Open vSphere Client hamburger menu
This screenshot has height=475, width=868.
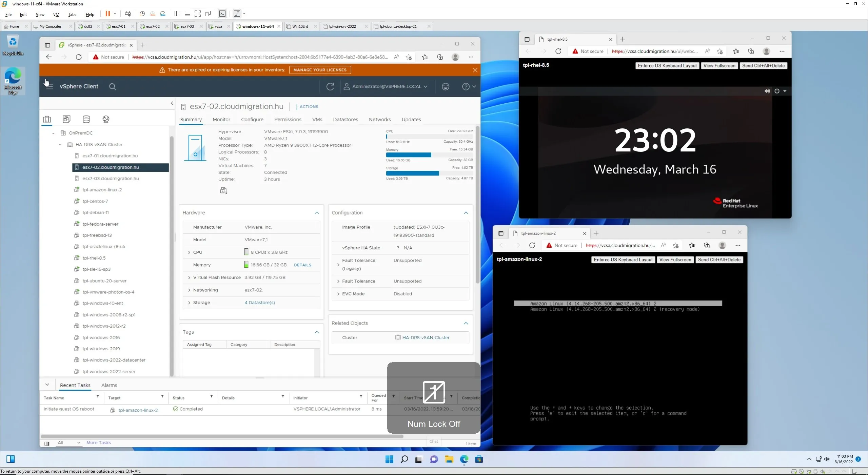(x=49, y=86)
